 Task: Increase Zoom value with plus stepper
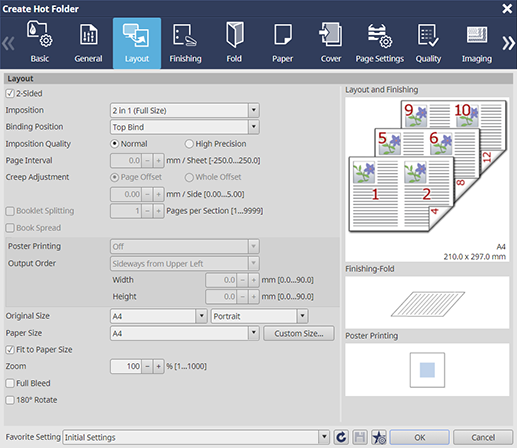159,366
